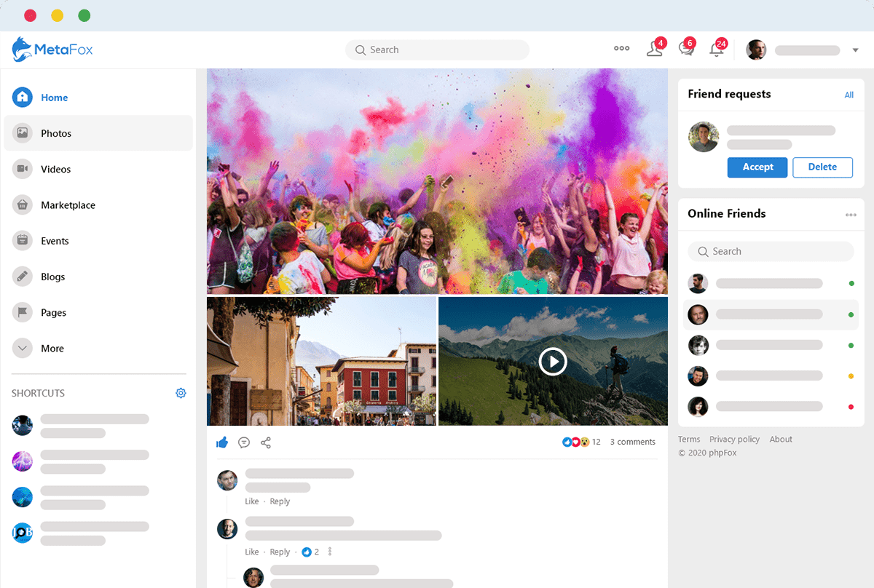Expand More in sidebar
This screenshot has height=588, width=874.
pyautogui.click(x=98, y=349)
